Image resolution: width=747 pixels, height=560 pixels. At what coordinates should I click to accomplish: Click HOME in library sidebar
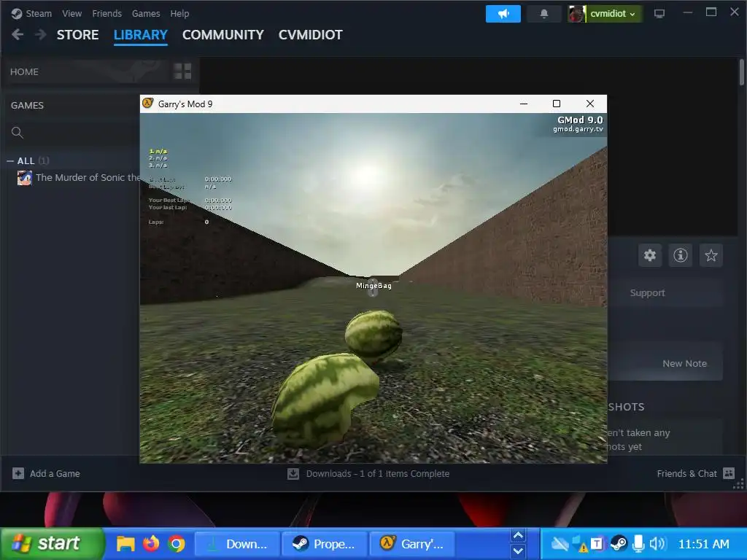click(24, 72)
